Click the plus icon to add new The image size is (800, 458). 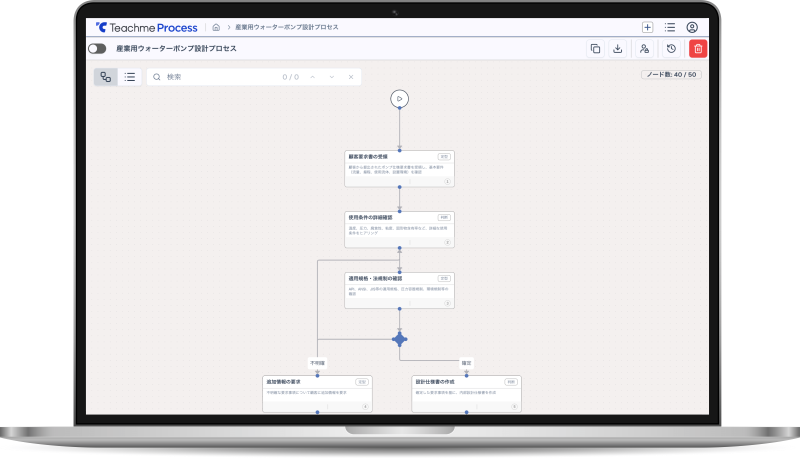[x=648, y=27]
